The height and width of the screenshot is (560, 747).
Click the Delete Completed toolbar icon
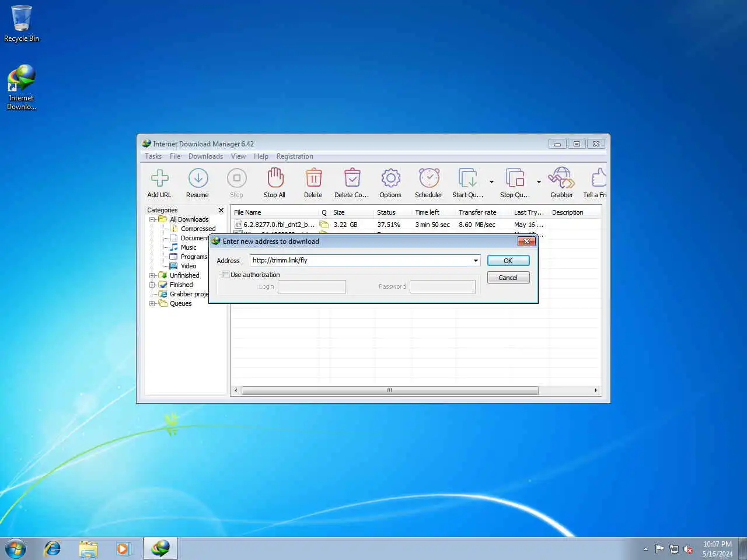(352, 178)
